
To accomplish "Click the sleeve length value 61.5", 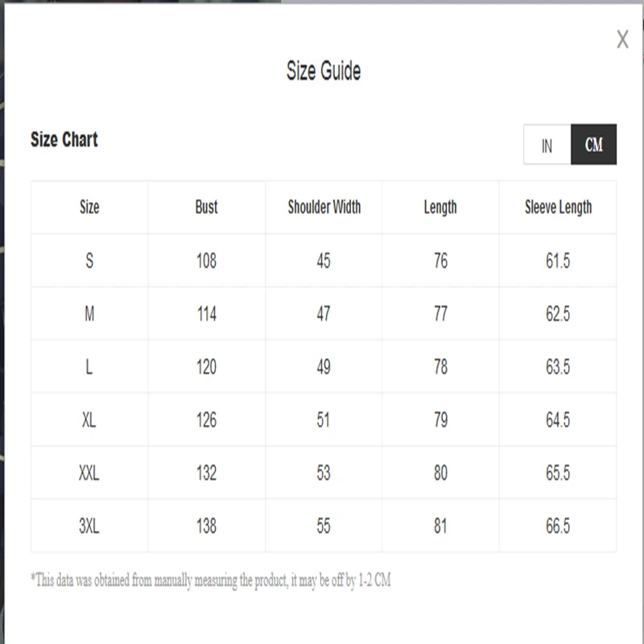I will click(558, 260).
